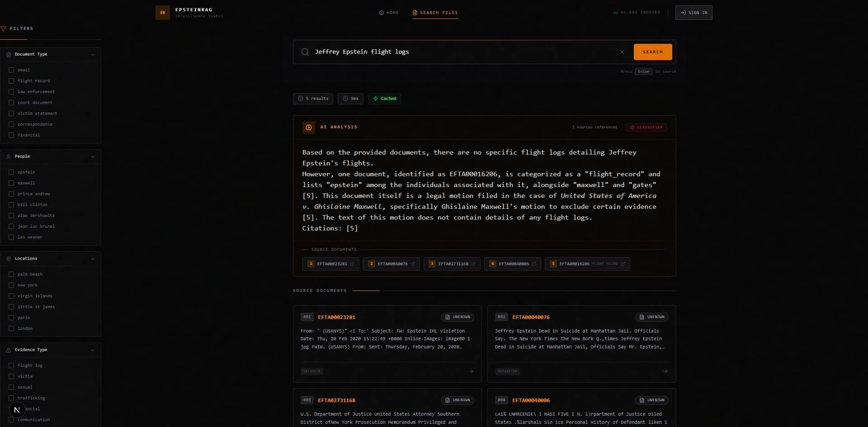Click the Evidence Type warning icon
Screen dimensions: 868x427
coord(9,350)
